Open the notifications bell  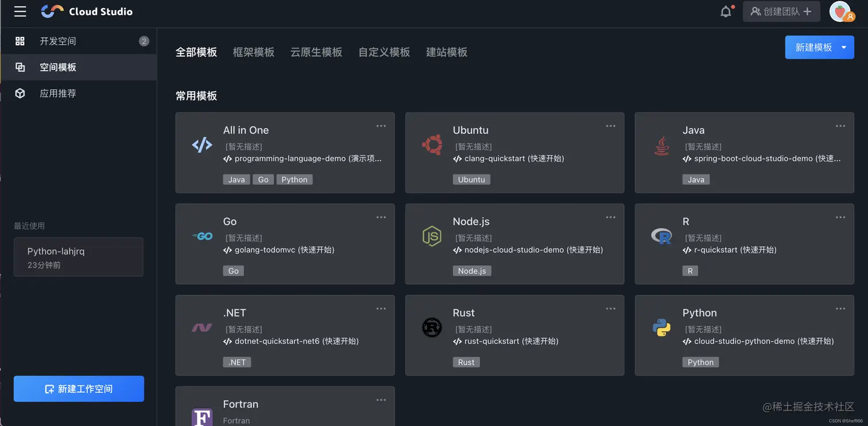(726, 11)
